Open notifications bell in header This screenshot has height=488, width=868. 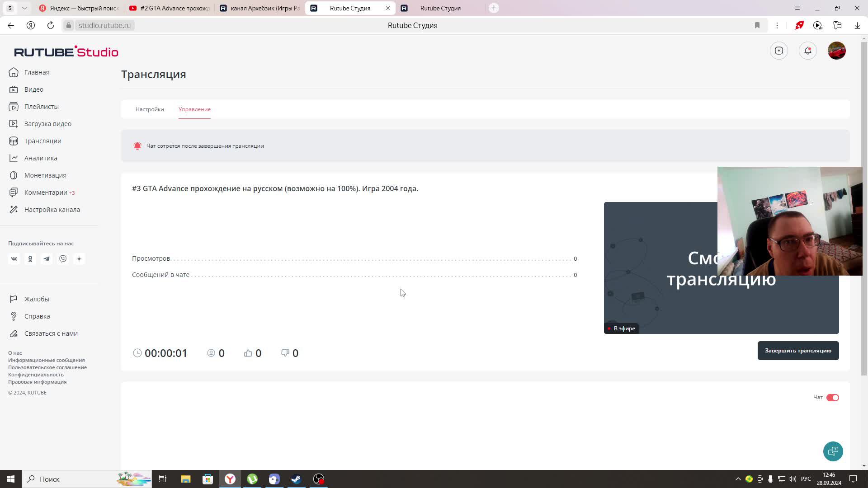coord(807,51)
